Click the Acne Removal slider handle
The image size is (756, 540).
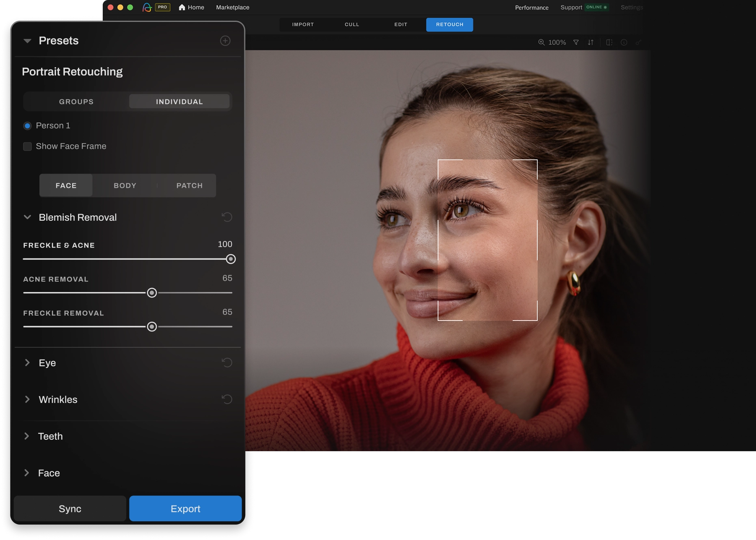[x=152, y=293]
